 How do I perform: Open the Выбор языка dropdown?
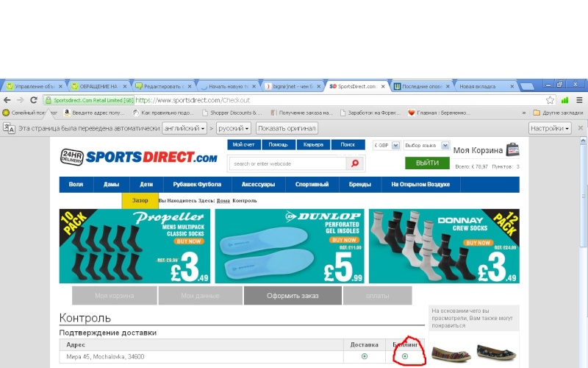(x=426, y=145)
